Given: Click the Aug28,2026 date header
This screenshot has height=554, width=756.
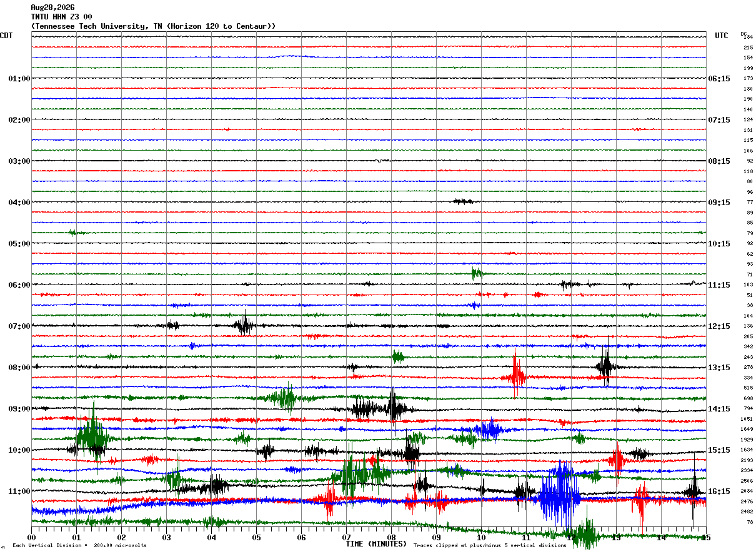Looking at the screenshot, I should [x=52, y=8].
